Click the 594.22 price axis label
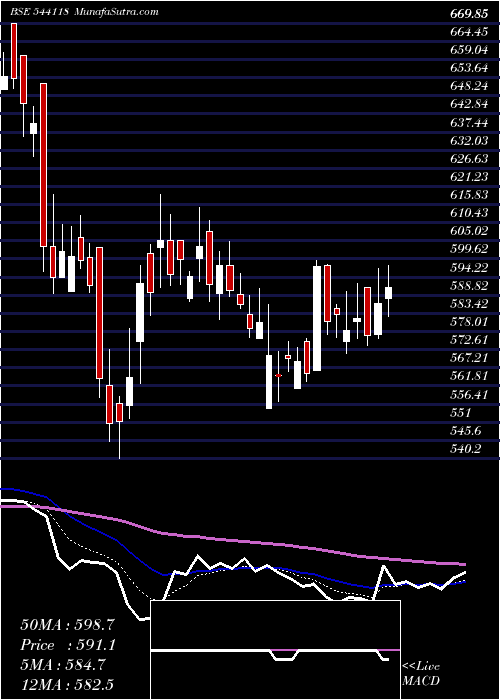The width and height of the screenshot is (500, 700). coord(469,267)
